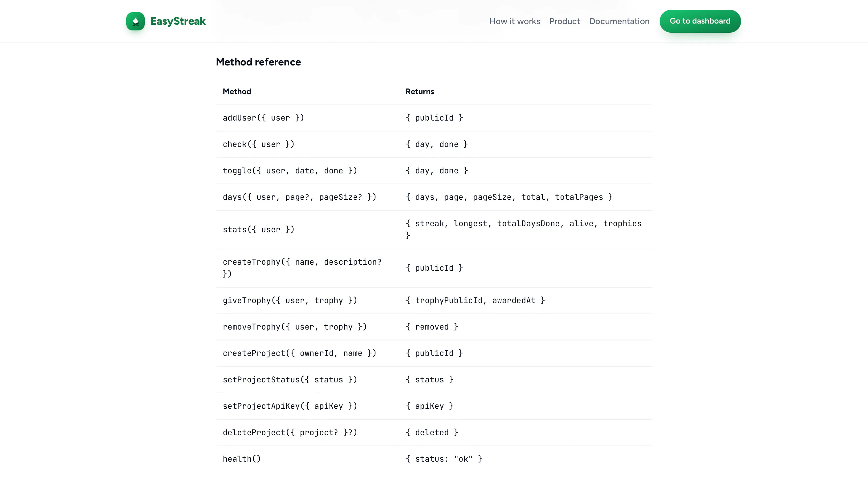The height and width of the screenshot is (480, 868).
Task: Click the EasyStreak flame logo icon
Action: [135, 21]
